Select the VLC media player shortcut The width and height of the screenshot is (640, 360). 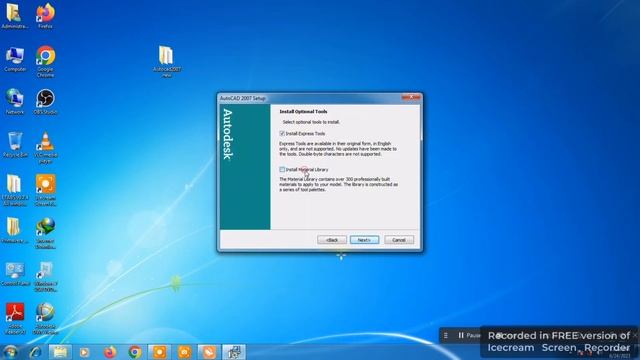pyautogui.click(x=45, y=148)
